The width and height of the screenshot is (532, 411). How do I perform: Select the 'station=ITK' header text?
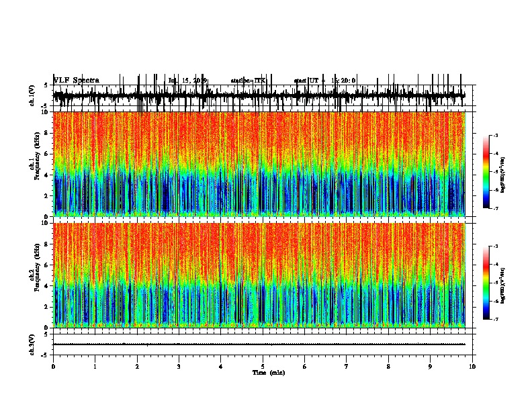point(248,81)
